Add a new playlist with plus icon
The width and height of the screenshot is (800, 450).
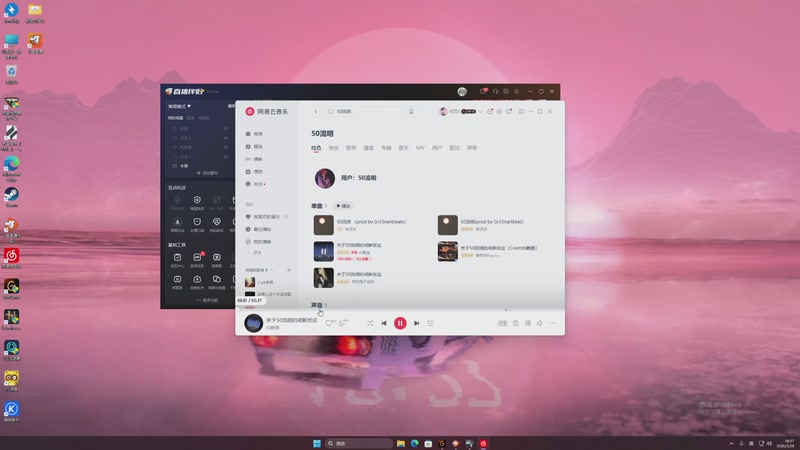click(289, 270)
